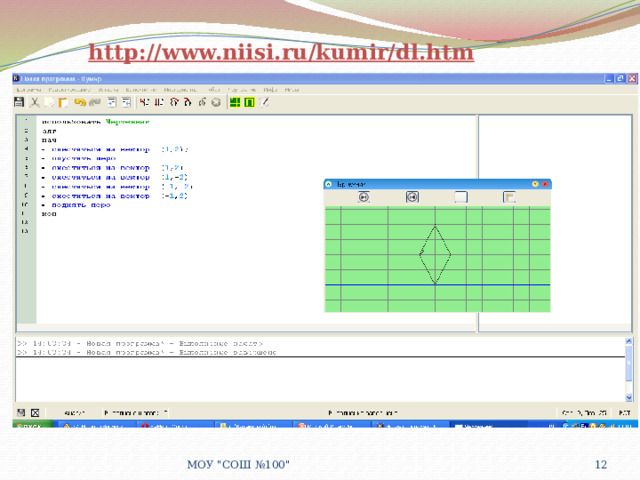640x480 pixels.
Task: Open the niisi.ru kumir download link
Action: pos(281,53)
